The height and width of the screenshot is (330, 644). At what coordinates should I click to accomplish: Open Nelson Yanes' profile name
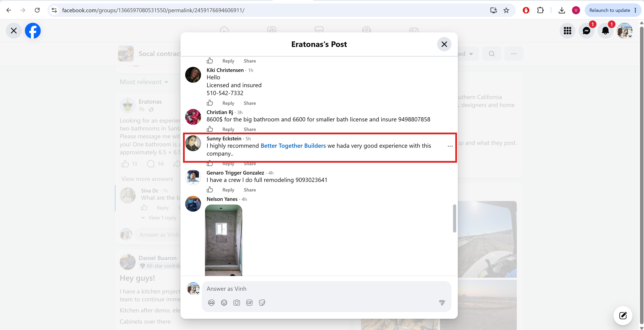[x=222, y=199]
